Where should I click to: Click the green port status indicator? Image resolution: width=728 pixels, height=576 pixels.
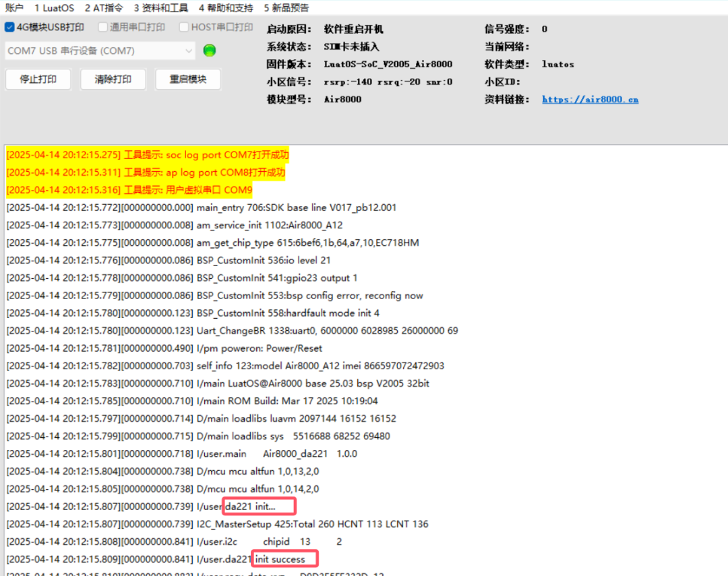tap(209, 50)
